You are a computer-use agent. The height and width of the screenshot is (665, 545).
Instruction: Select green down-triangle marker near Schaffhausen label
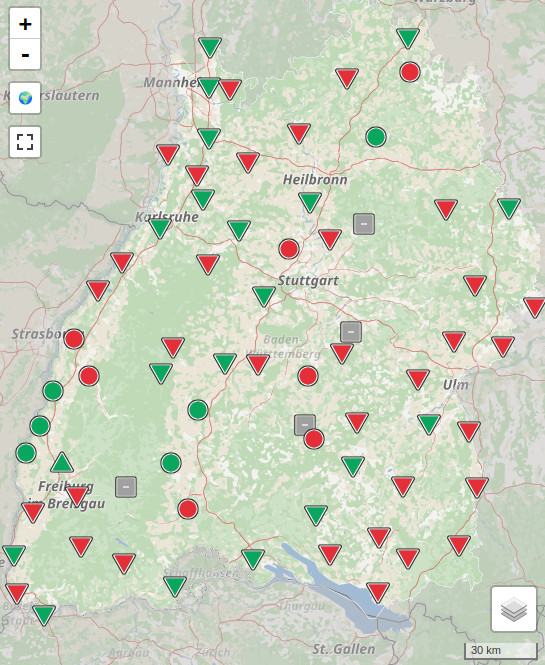click(175, 586)
